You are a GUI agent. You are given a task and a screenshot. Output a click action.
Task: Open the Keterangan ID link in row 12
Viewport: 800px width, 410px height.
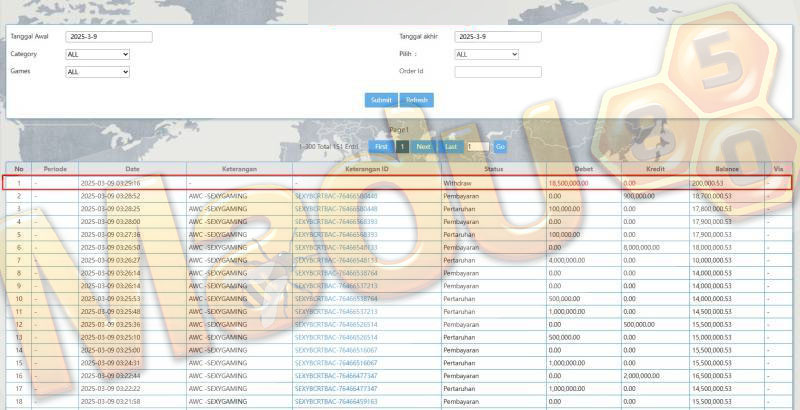click(336, 324)
